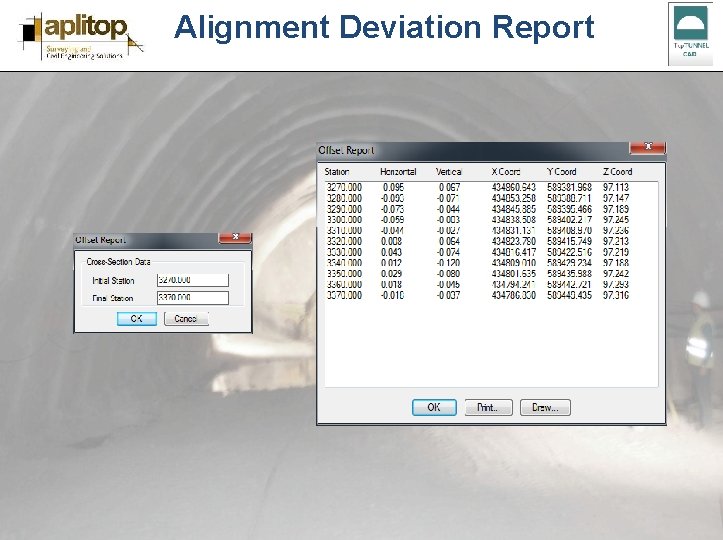This screenshot has width=723, height=540.
Task: Click the Alignment Deviation Report title
Action: pos(384,28)
